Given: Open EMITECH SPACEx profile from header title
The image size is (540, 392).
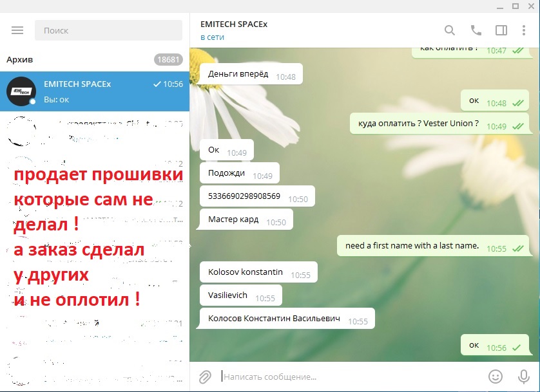Looking at the screenshot, I should click(x=234, y=24).
